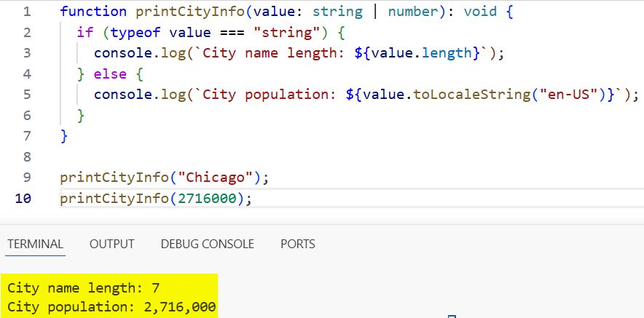
Task: Click line number 4 in gutter
Action: tap(27, 73)
